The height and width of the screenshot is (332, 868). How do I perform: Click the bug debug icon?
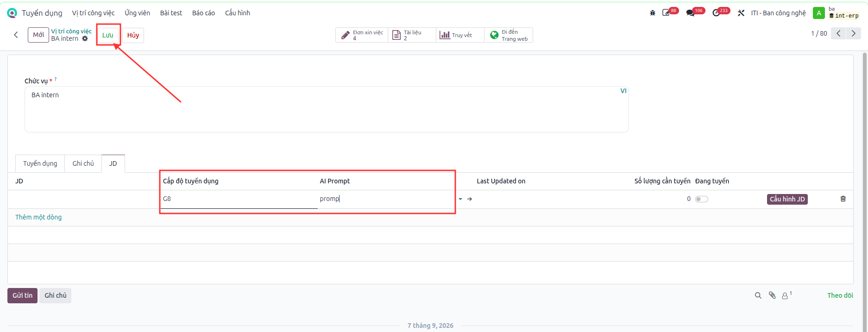pos(653,13)
